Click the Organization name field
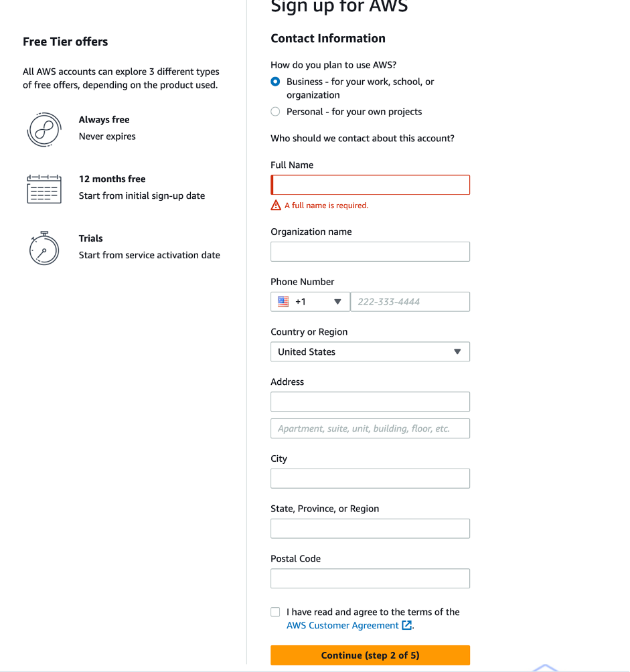This screenshot has height=672, width=630. [370, 252]
